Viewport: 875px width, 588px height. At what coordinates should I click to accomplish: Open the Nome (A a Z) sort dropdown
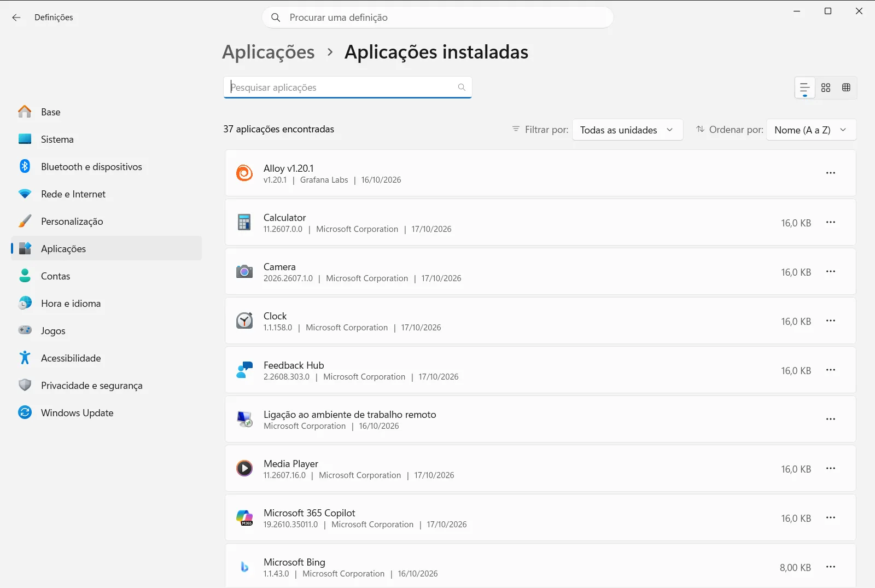pyautogui.click(x=811, y=130)
